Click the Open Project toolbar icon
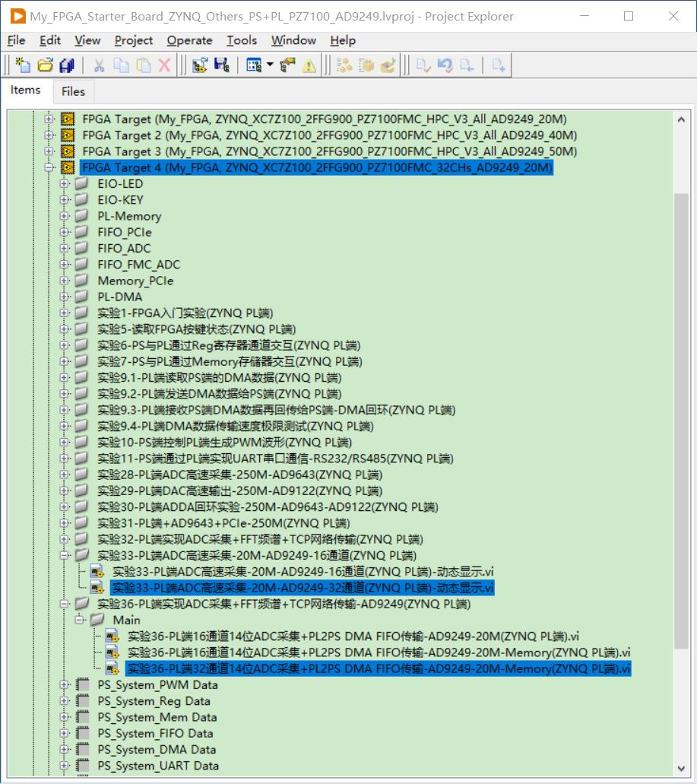This screenshot has width=697, height=784. point(45,65)
